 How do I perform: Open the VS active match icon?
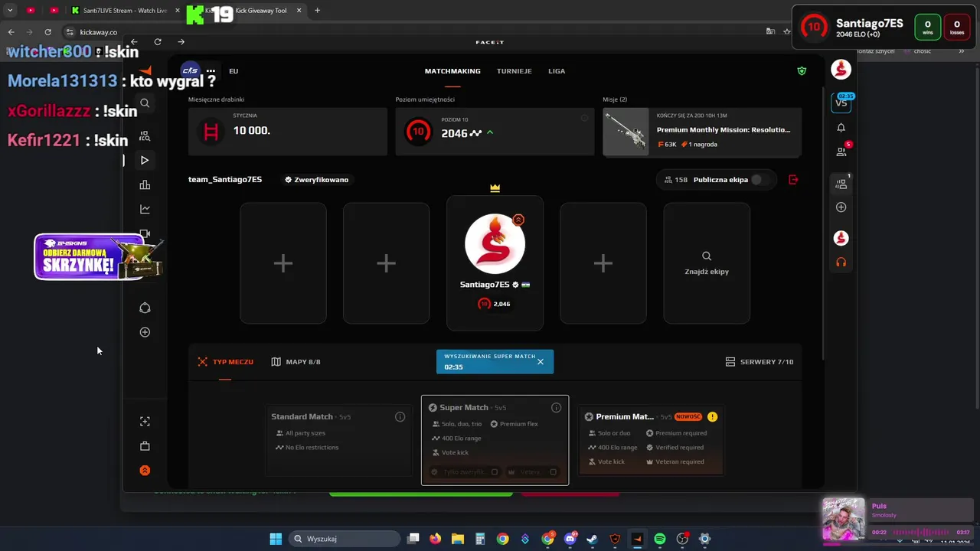(841, 102)
